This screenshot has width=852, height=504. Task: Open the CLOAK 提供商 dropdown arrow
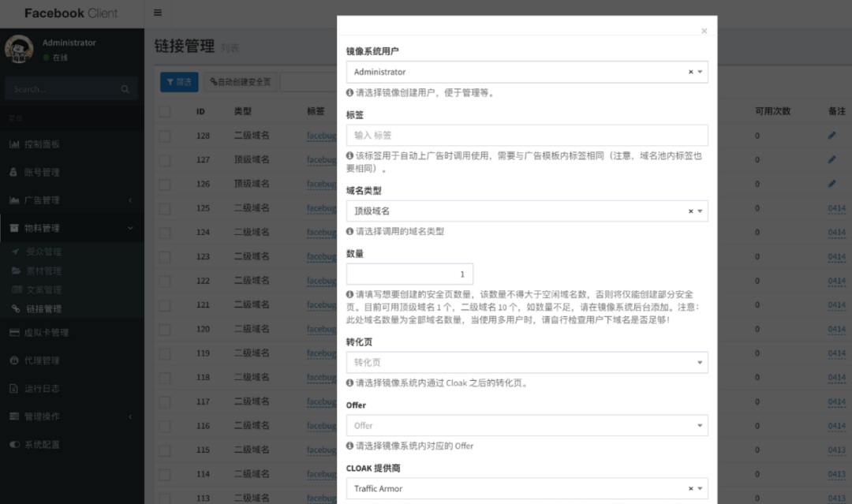click(700, 488)
